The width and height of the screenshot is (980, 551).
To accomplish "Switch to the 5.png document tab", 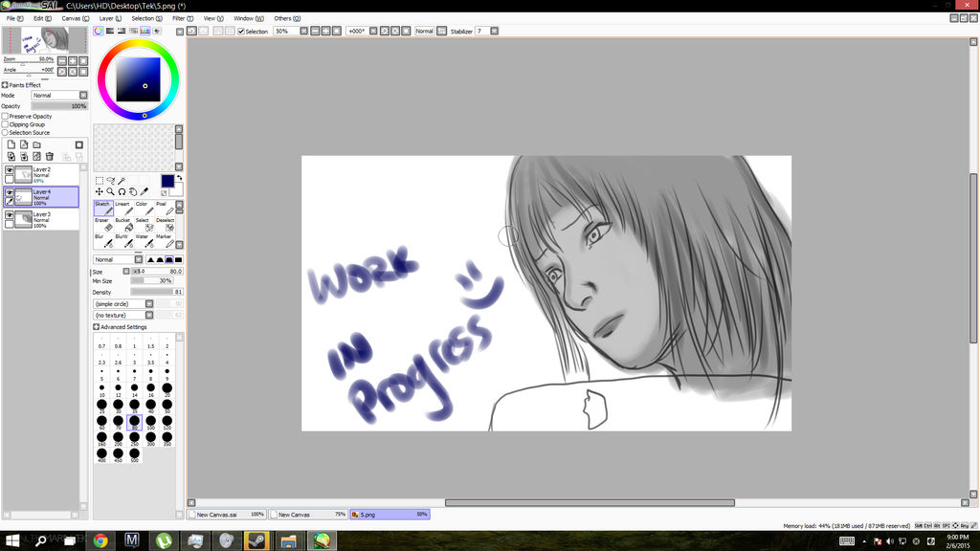I will coord(390,514).
